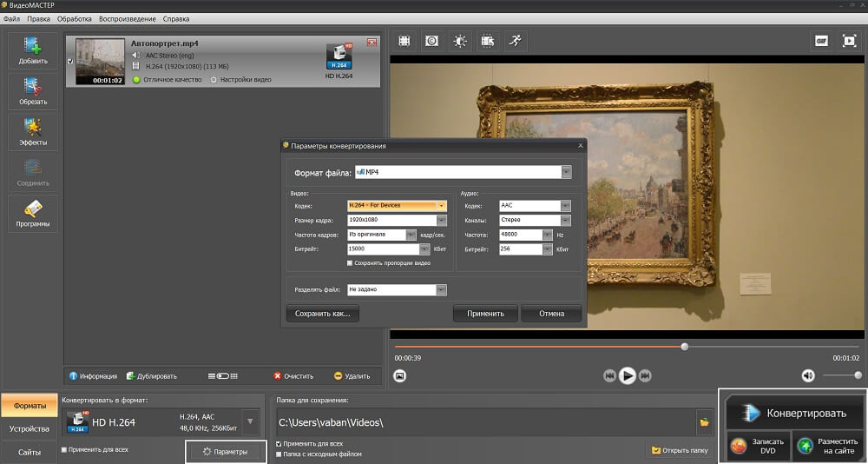Open the Каналы Стерео dropdown

tap(565, 220)
